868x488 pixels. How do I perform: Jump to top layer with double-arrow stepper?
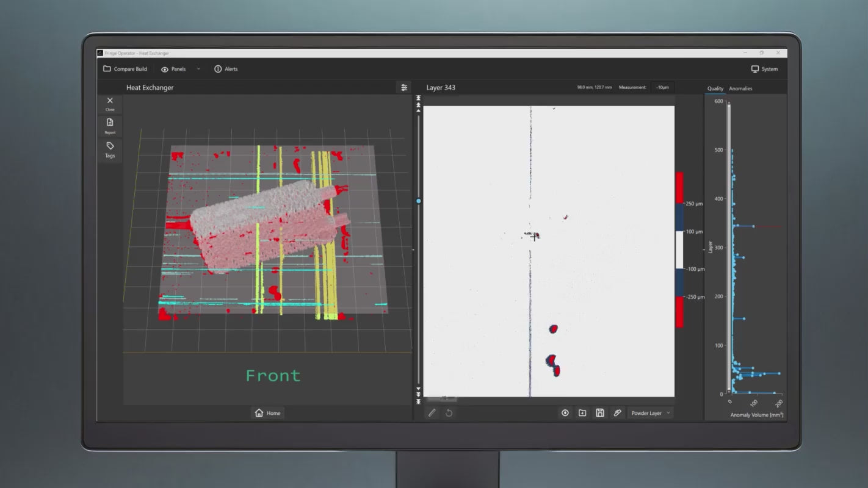[419, 98]
